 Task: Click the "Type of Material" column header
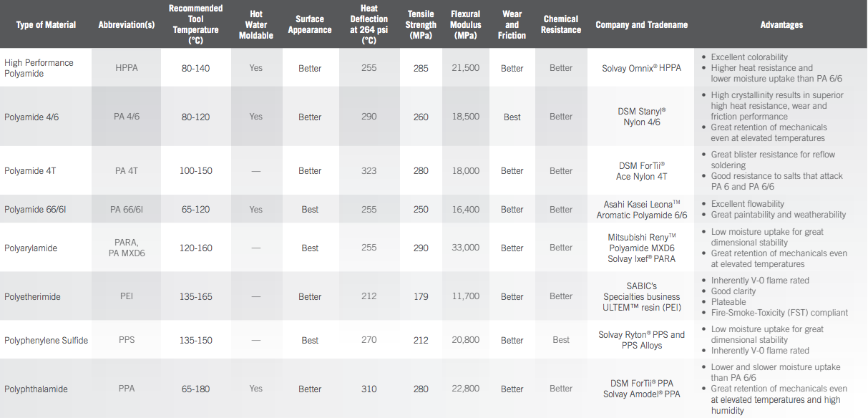46,25
